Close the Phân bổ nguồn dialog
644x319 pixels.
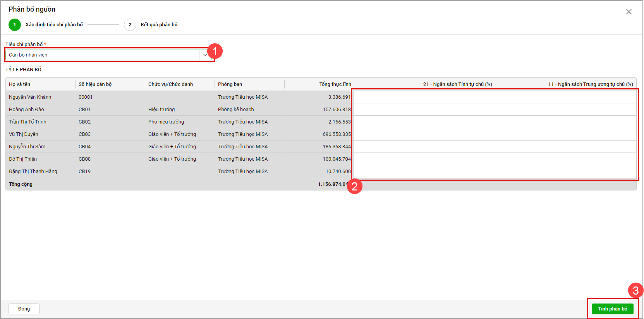point(629,12)
